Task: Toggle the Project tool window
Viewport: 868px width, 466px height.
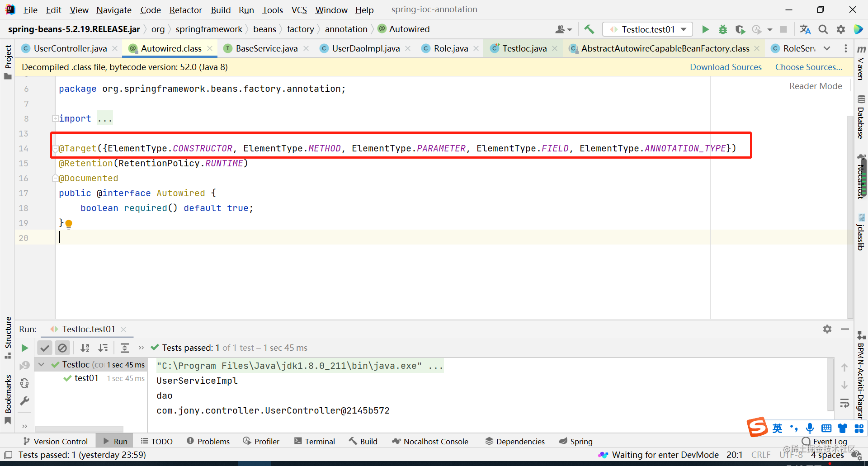Action: click(8, 62)
